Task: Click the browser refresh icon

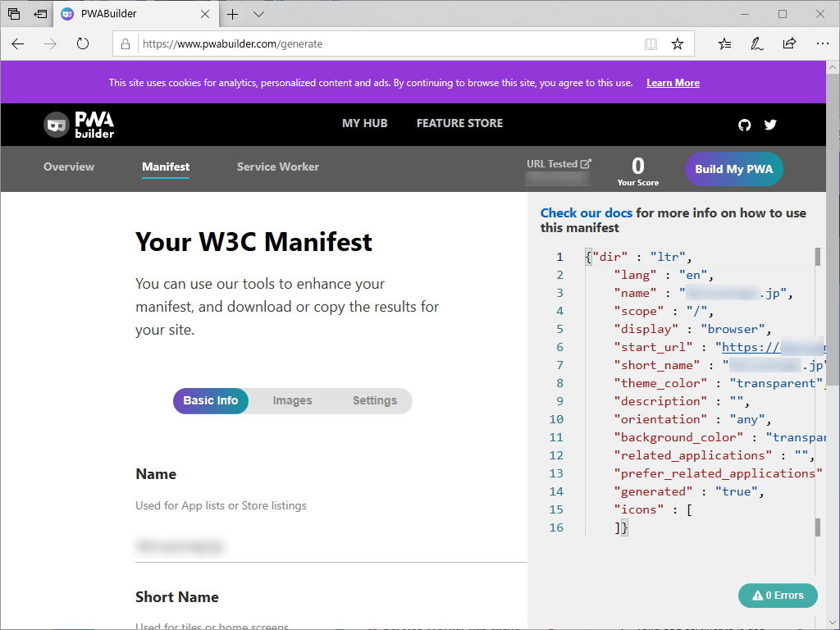Action: click(x=83, y=44)
